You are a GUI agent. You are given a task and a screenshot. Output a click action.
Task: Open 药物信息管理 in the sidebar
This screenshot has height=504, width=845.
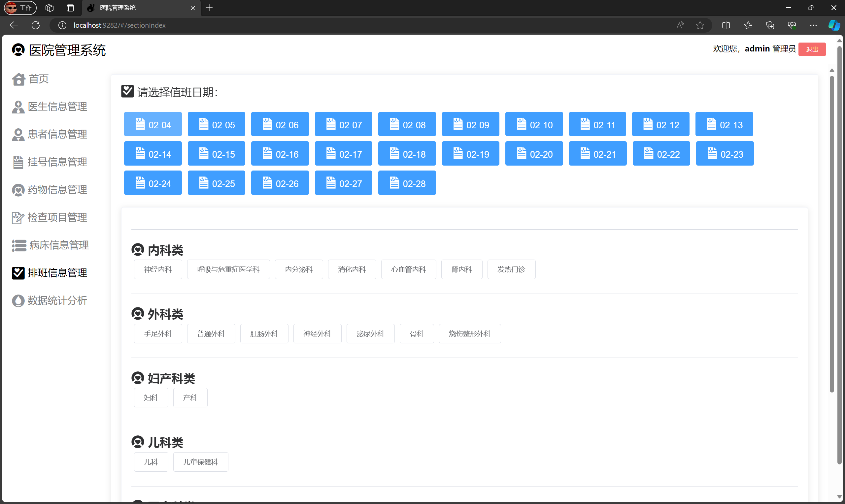pyautogui.click(x=57, y=190)
